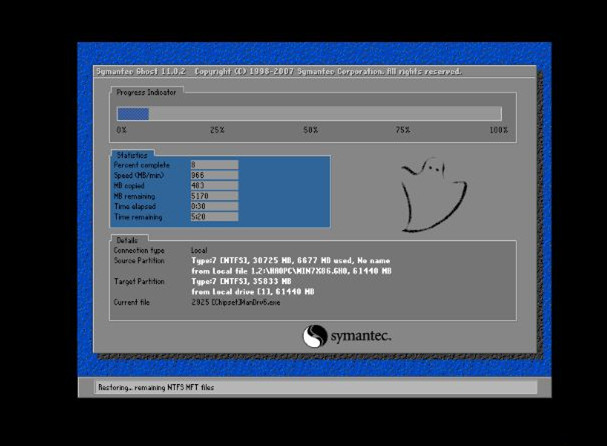This screenshot has height=446, width=607.
Task: Click the Symantec yin-yang logo icon
Action: 315,336
